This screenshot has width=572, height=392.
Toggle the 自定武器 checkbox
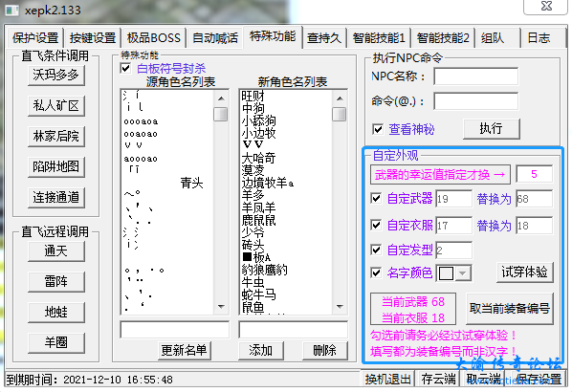click(x=376, y=198)
